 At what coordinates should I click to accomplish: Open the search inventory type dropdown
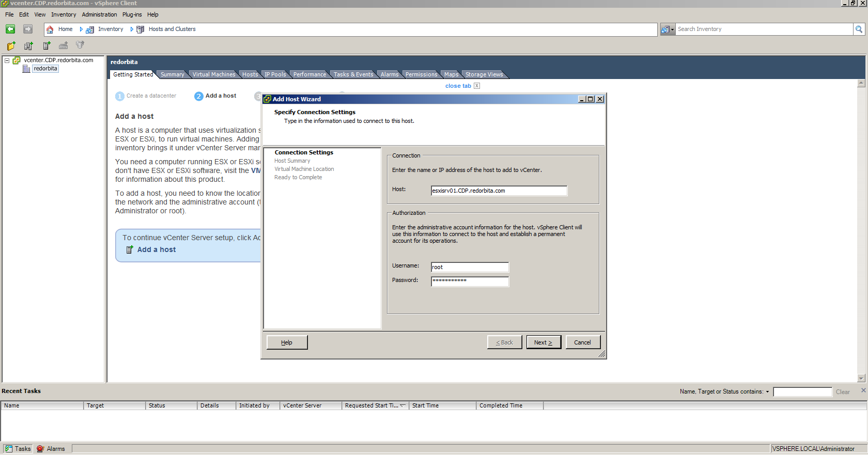click(x=668, y=29)
